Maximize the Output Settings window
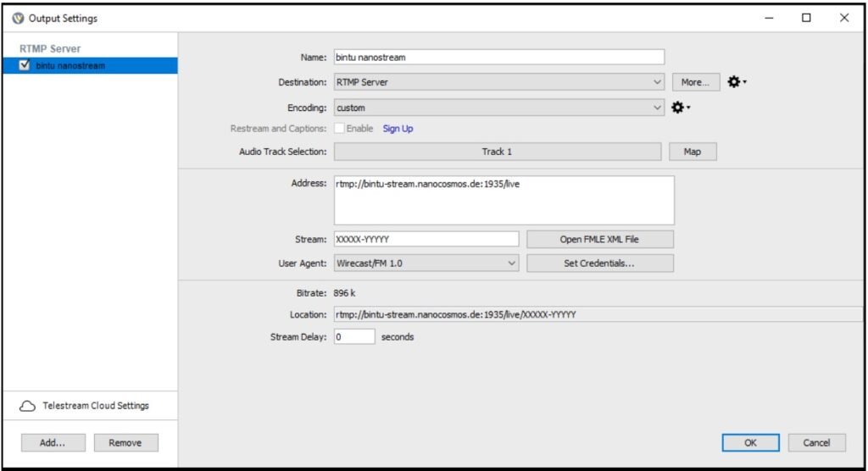The width and height of the screenshot is (868, 471). [x=807, y=19]
